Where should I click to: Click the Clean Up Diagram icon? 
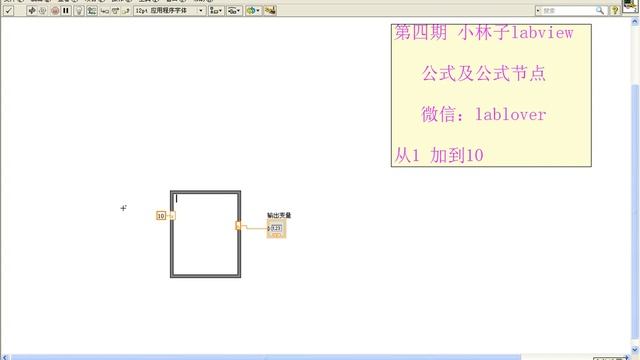pos(270,11)
